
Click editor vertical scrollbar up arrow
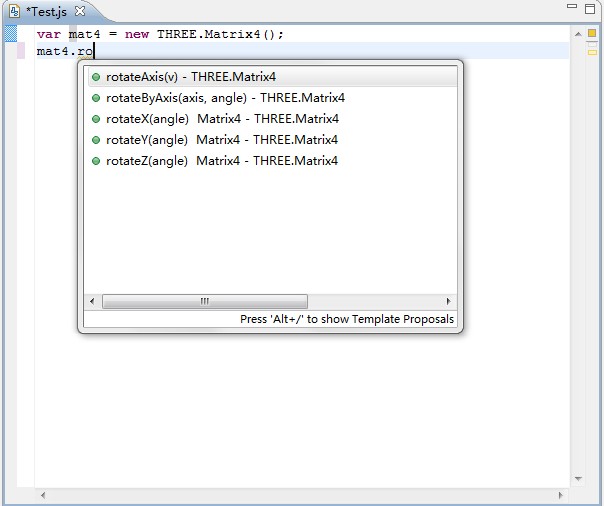pyautogui.click(x=578, y=34)
